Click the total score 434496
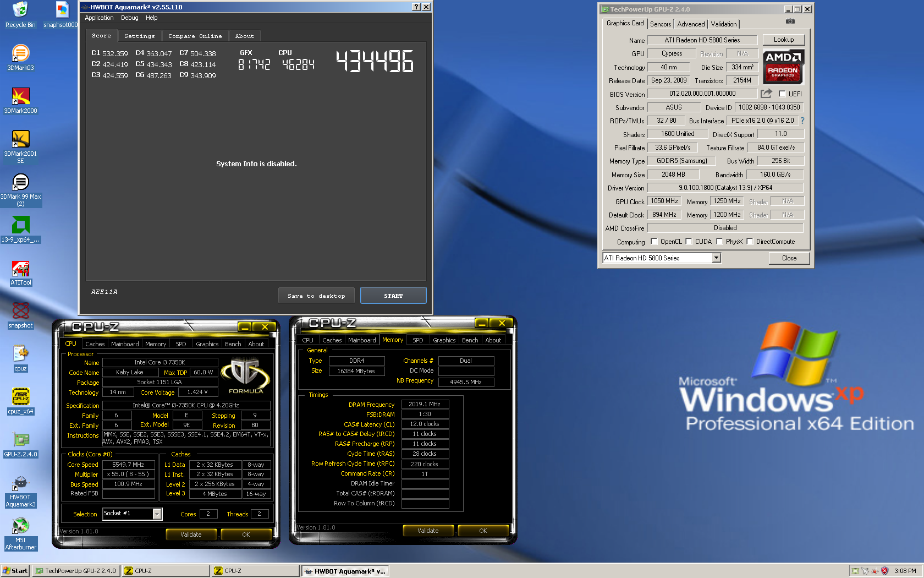924x578 pixels. [x=375, y=61]
